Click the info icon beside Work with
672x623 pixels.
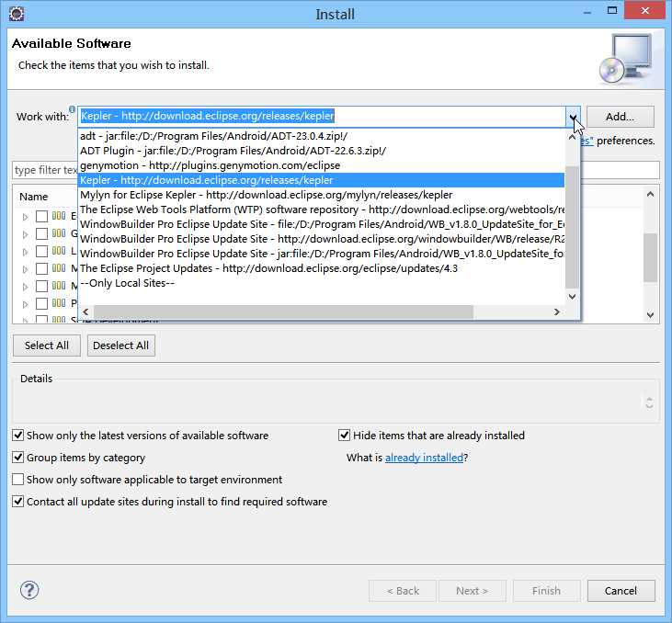click(72, 109)
